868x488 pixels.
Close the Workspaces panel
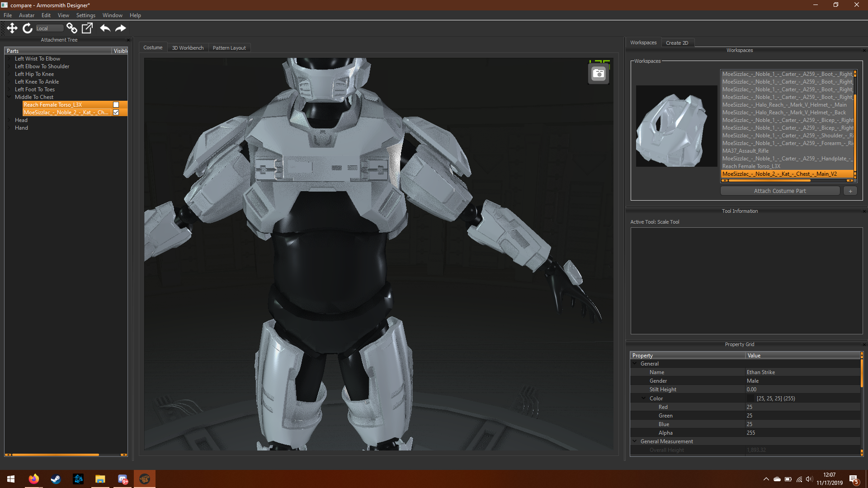click(x=864, y=50)
